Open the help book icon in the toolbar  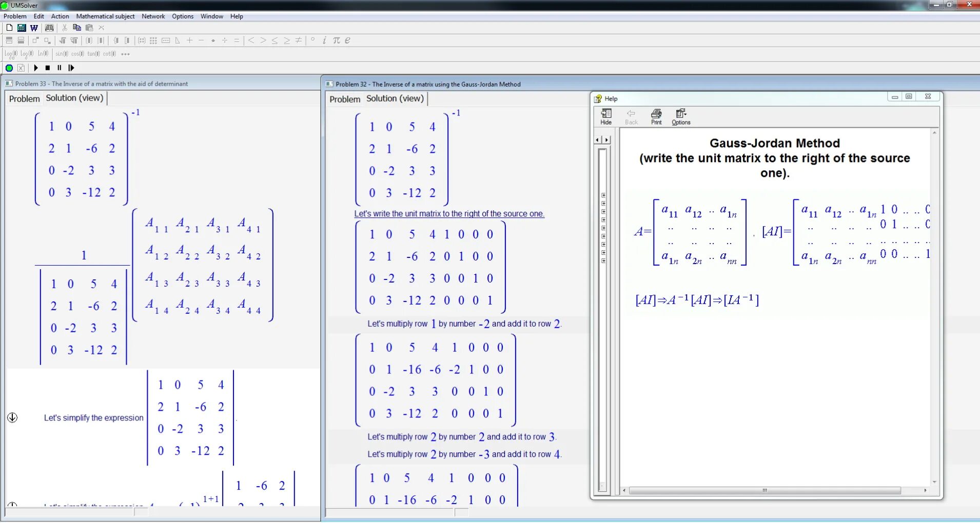(x=49, y=28)
